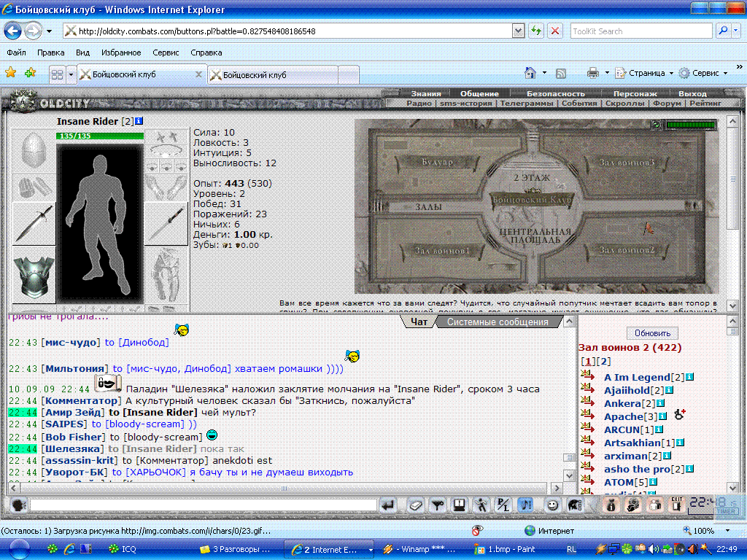
Task: Switch to the Системные сообщения chat tab
Action: pos(498,322)
